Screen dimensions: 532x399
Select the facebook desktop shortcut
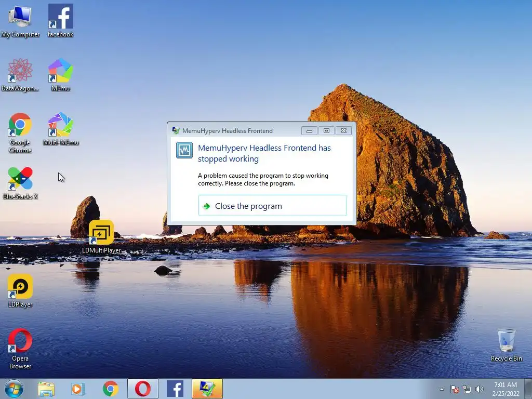tap(60, 21)
